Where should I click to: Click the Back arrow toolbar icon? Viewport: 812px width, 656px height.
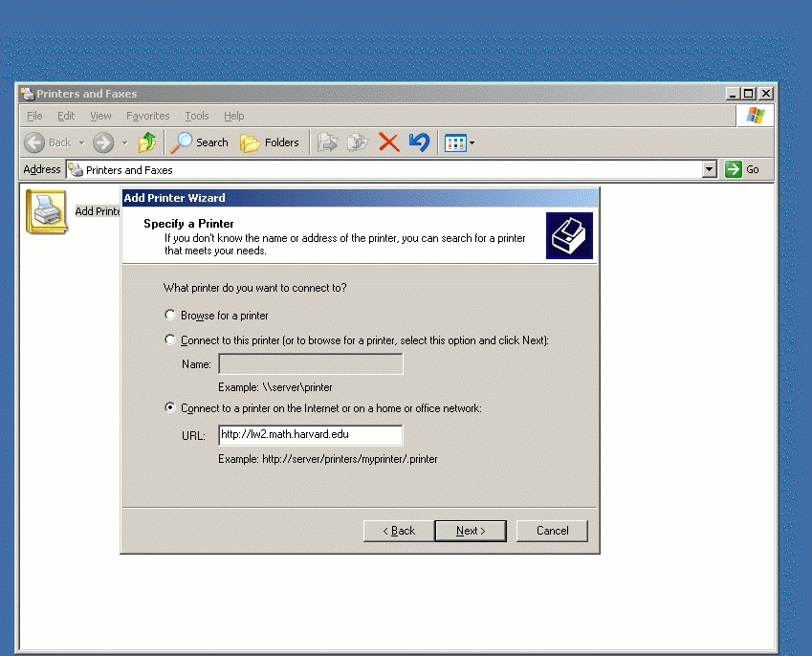pyautogui.click(x=35, y=142)
